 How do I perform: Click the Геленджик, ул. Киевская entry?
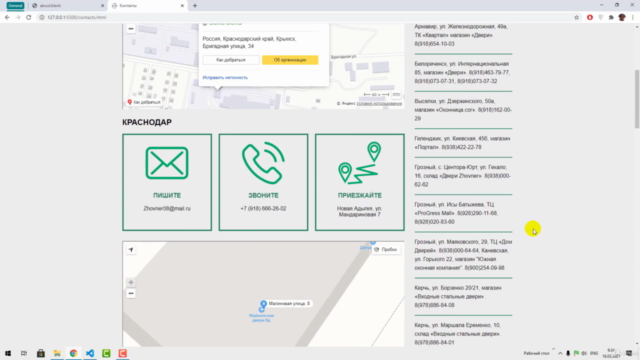[463, 143]
